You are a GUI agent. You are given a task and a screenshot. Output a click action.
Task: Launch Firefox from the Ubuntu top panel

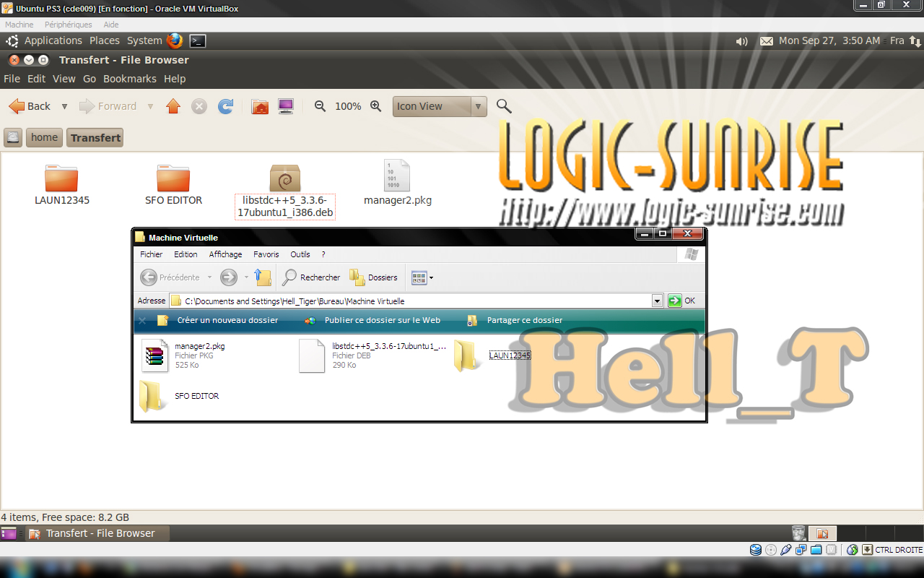click(x=175, y=40)
